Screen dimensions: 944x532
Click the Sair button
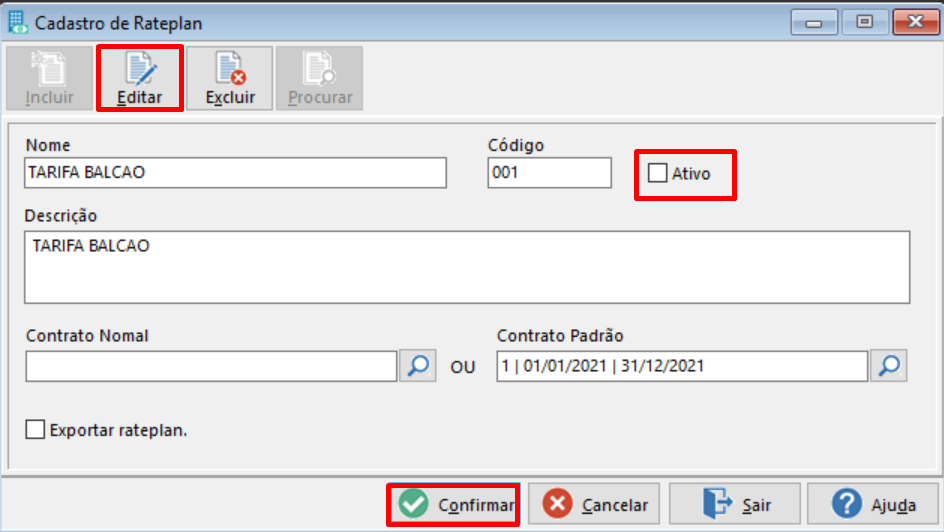tap(735, 504)
